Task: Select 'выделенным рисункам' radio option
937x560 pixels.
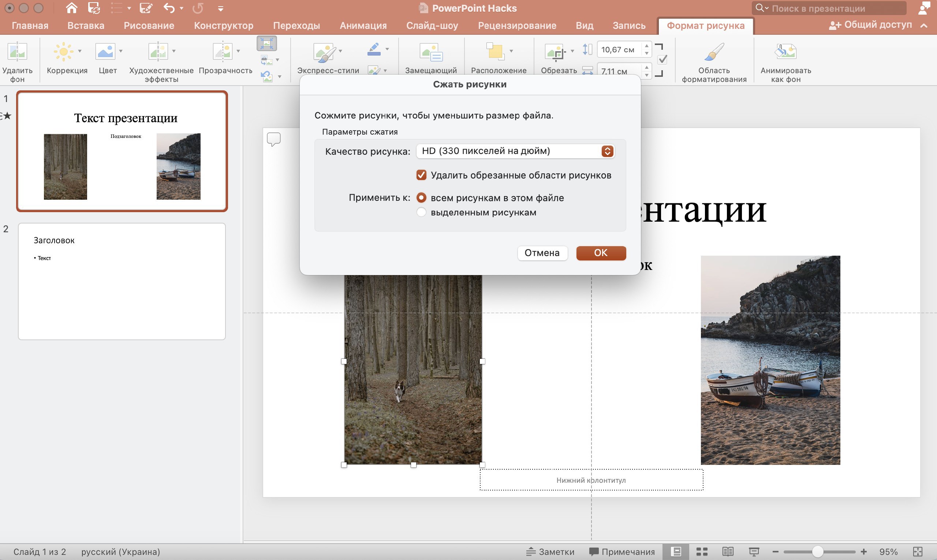Action: [421, 213]
